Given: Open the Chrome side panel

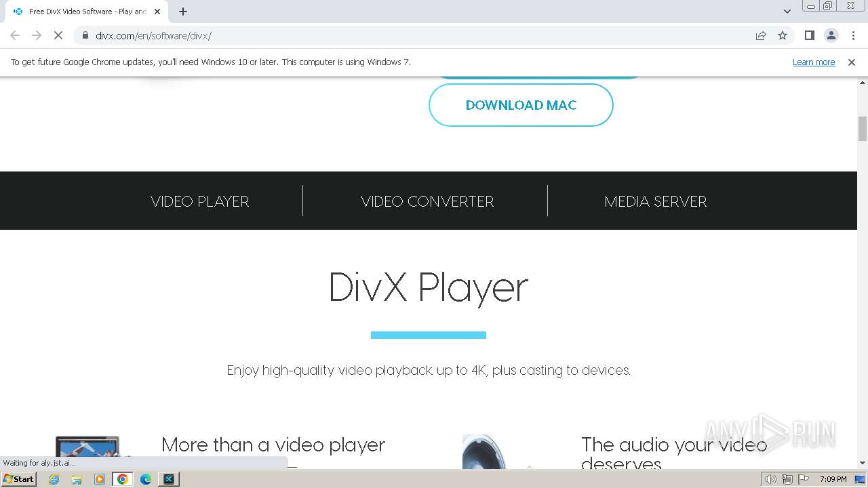Looking at the screenshot, I should click(x=809, y=35).
